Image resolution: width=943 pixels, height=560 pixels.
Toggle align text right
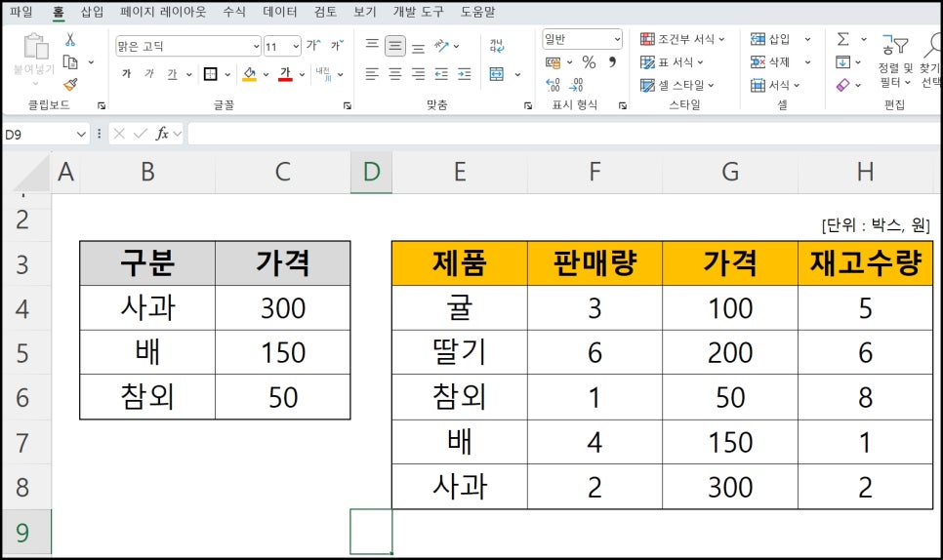pyautogui.click(x=419, y=74)
